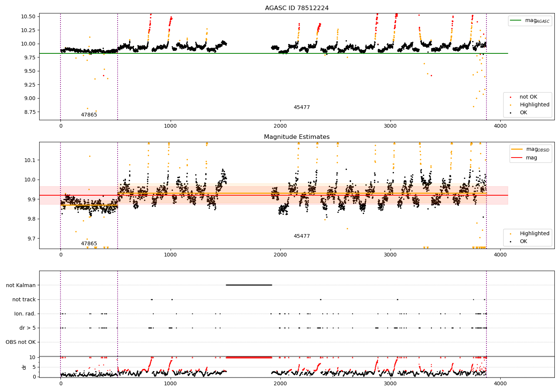560x392 pixels.
Task: Click the 'dr > 5' row label
Action: (28, 328)
